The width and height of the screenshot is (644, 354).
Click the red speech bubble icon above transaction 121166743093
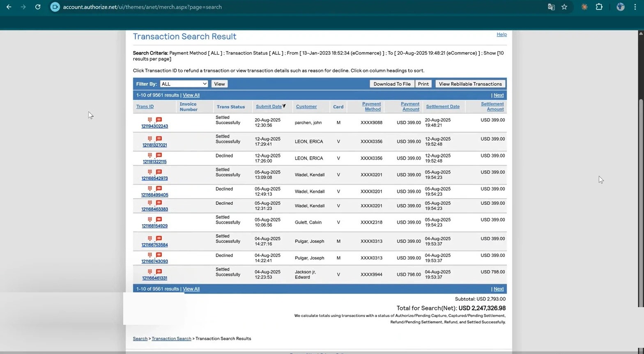pos(159,255)
